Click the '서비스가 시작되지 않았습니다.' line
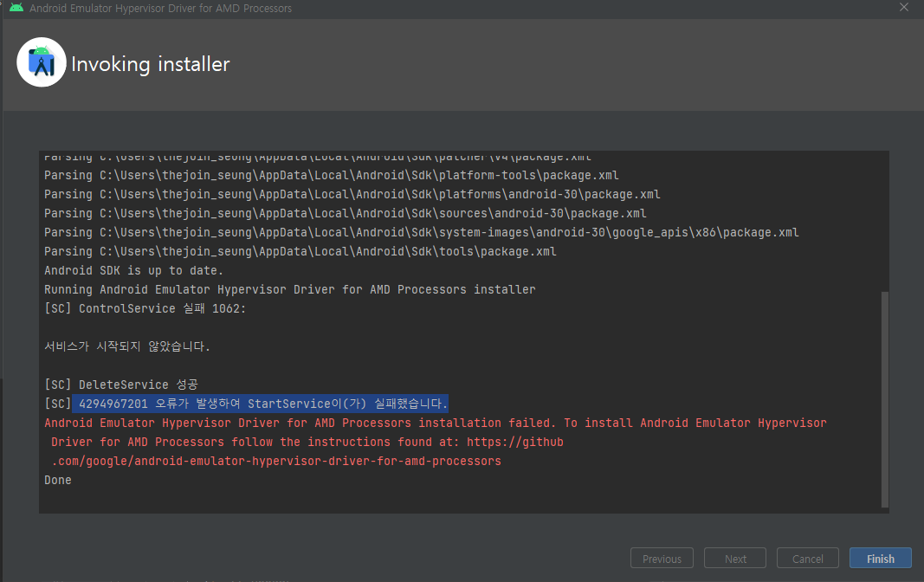This screenshot has width=924, height=582. click(127, 346)
